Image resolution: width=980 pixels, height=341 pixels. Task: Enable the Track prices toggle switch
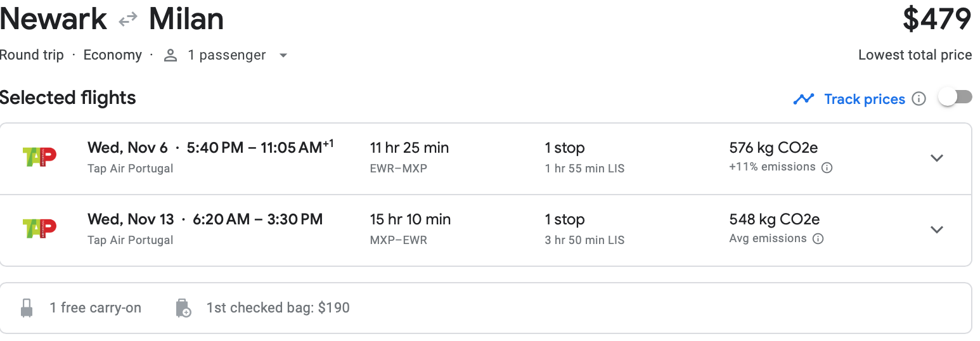click(955, 98)
